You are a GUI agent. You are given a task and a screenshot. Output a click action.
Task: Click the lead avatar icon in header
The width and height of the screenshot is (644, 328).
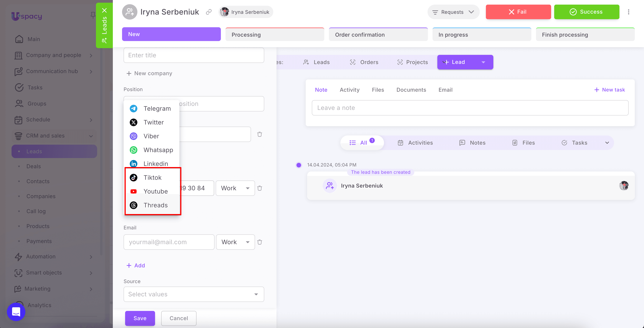pyautogui.click(x=130, y=12)
